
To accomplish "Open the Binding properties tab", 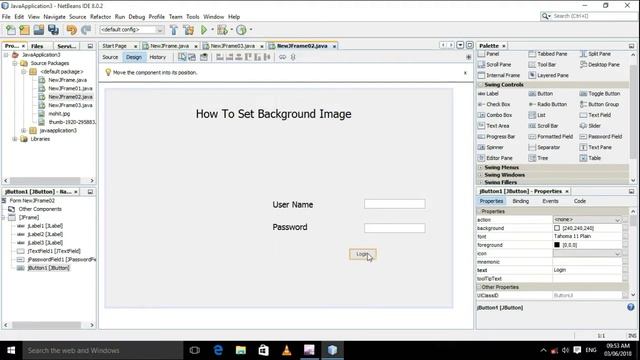I will pos(520,201).
